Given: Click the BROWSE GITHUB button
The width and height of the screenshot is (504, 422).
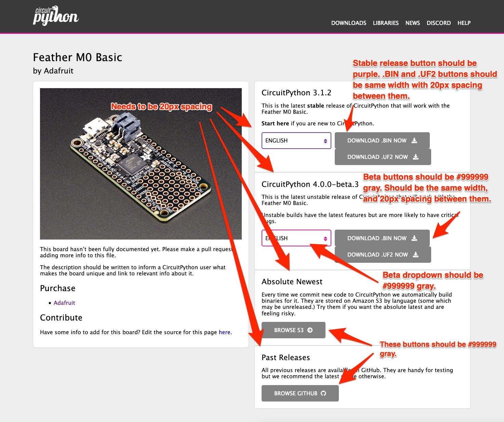Looking at the screenshot, I should (300, 393).
